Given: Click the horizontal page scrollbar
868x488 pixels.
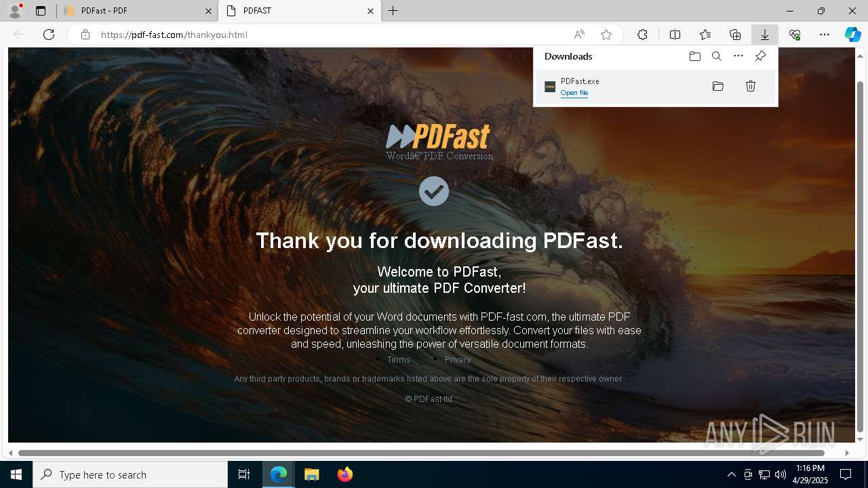Looking at the screenshot, I should pyautogui.click(x=421, y=453).
